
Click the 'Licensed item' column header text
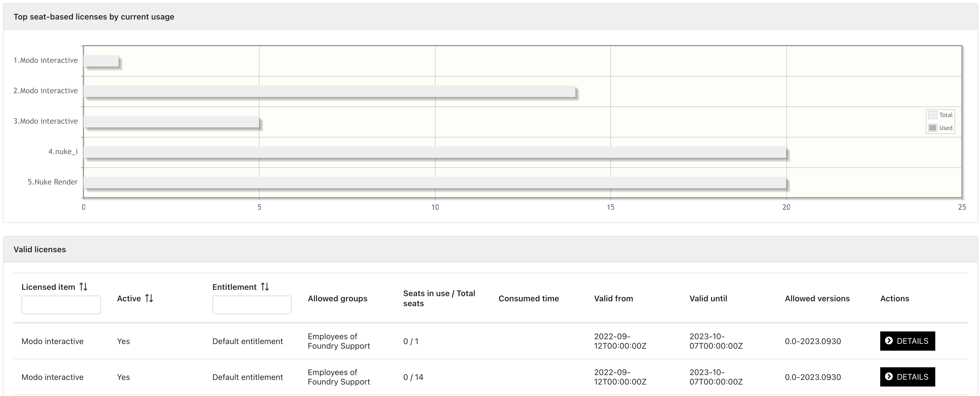click(x=48, y=287)
